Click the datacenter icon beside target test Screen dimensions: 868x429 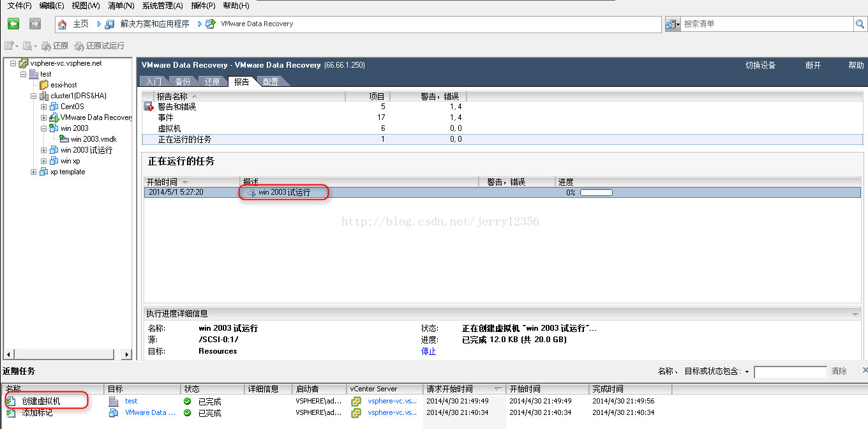click(x=114, y=401)
